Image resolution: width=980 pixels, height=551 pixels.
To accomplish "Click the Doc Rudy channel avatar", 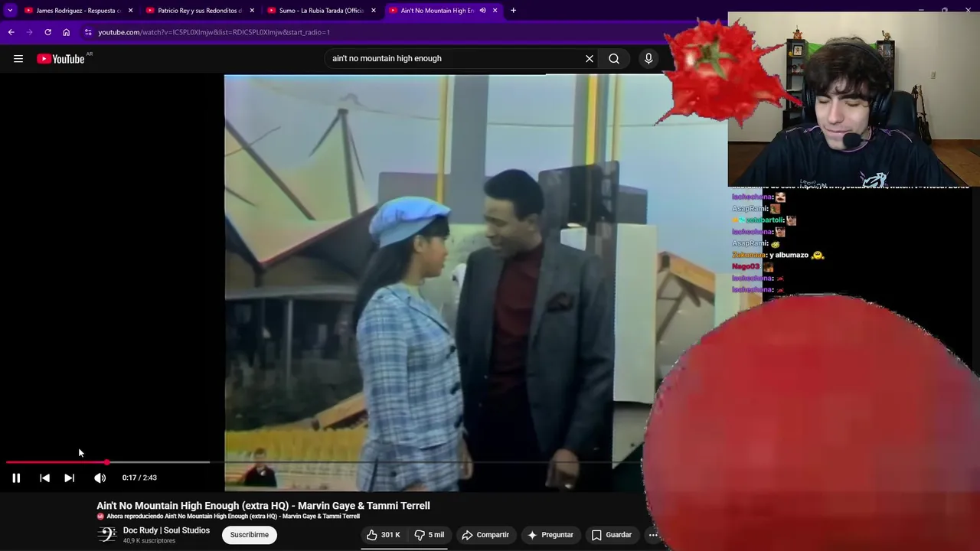I will pos(107,535).
